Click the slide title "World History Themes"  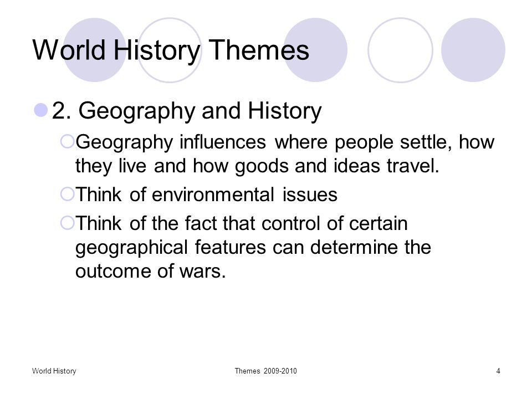click(171, 50)
